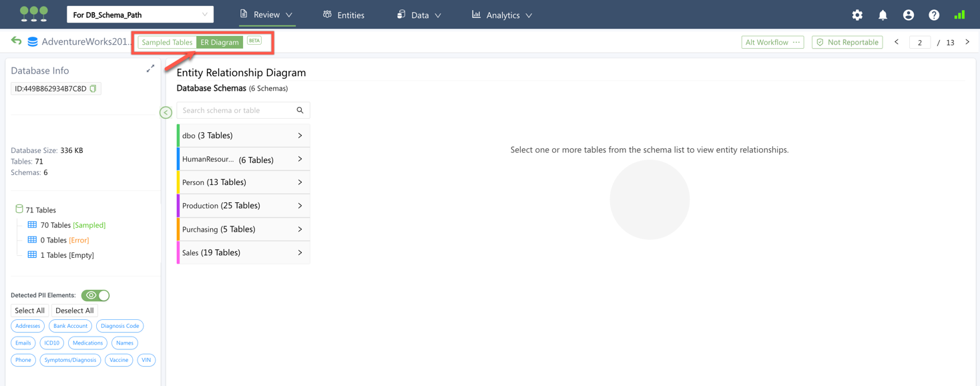Copy the database ID to clipboard

(93, 89)
